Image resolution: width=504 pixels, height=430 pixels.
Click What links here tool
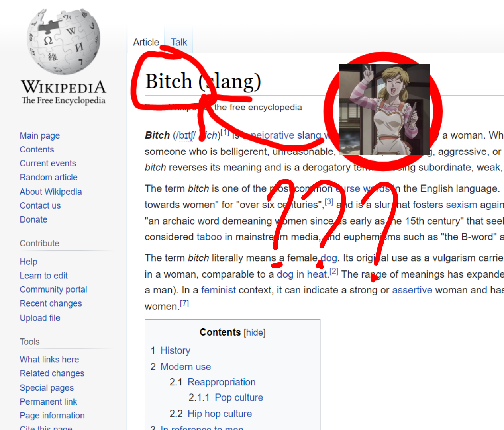pyautogui.click(x=49, y=360)
